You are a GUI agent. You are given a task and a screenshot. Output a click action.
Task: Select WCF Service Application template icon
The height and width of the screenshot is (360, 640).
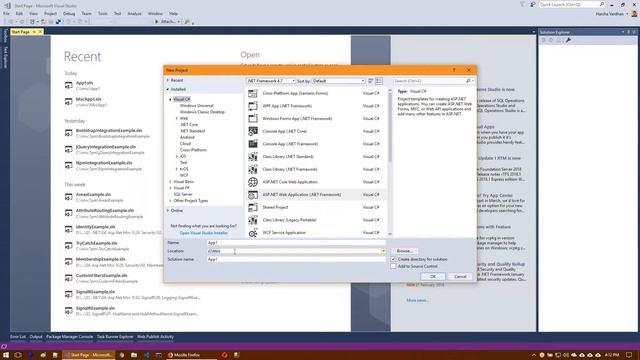pos(253,233)
